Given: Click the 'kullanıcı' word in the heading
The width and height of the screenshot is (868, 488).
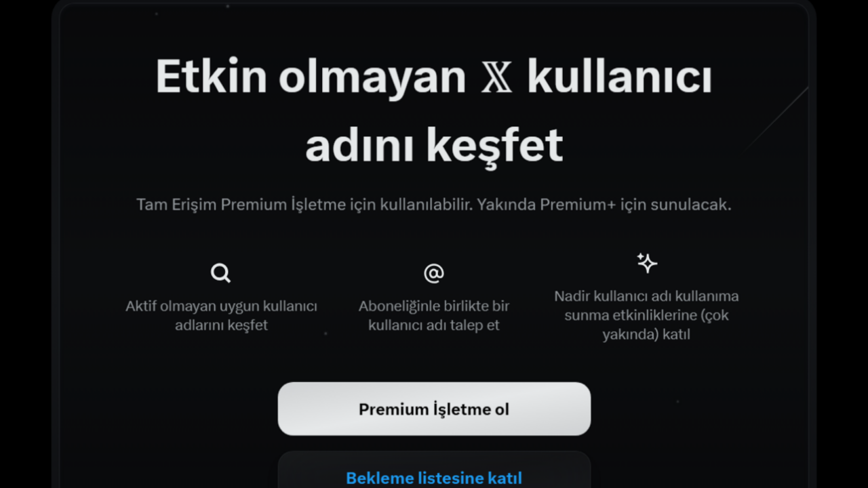Looking at the screenshot, I should [x=620, y=77].
